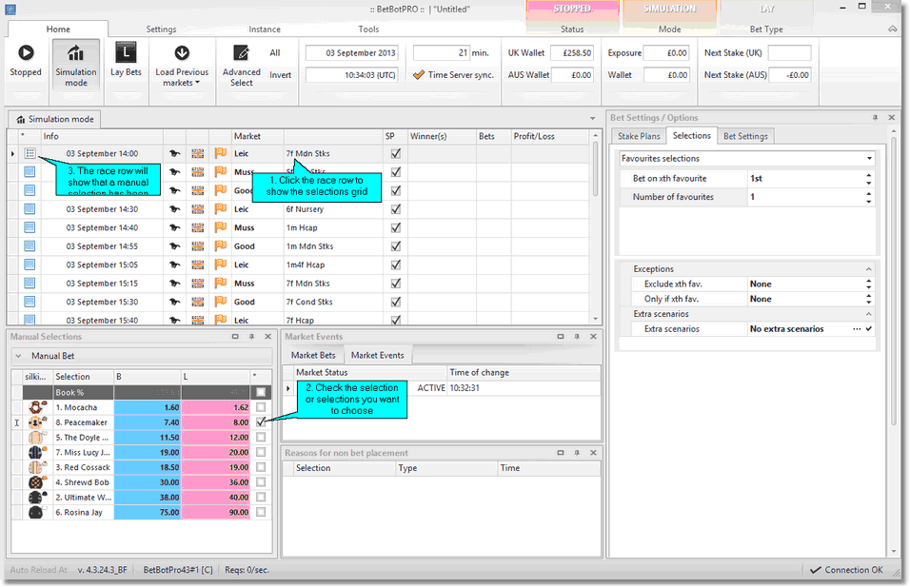Viewport: 910px width, 588px height.
Task: Open the Load Previous markets dropdown
Action: point(182,66)
